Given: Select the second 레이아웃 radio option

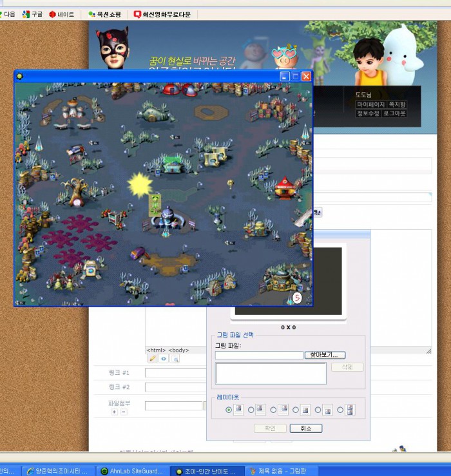Looking at the screenshot, I should click(x=251, y=410).
